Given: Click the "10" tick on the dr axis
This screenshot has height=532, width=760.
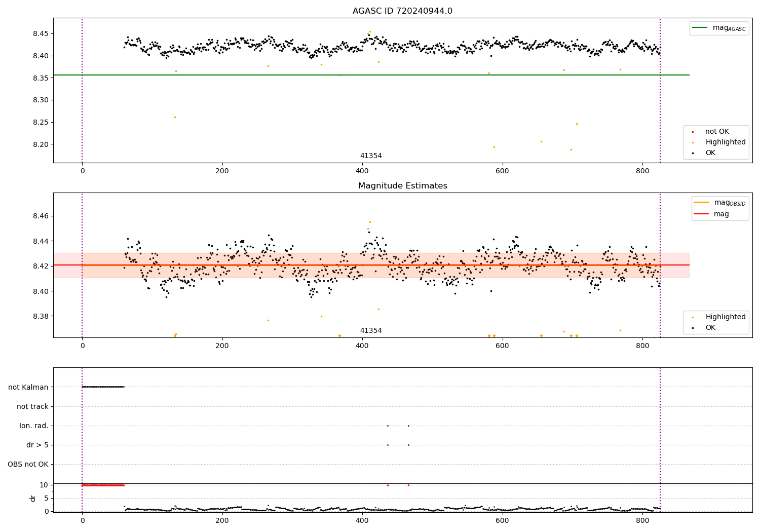Looking at the screenshot, I should [44, 485].
